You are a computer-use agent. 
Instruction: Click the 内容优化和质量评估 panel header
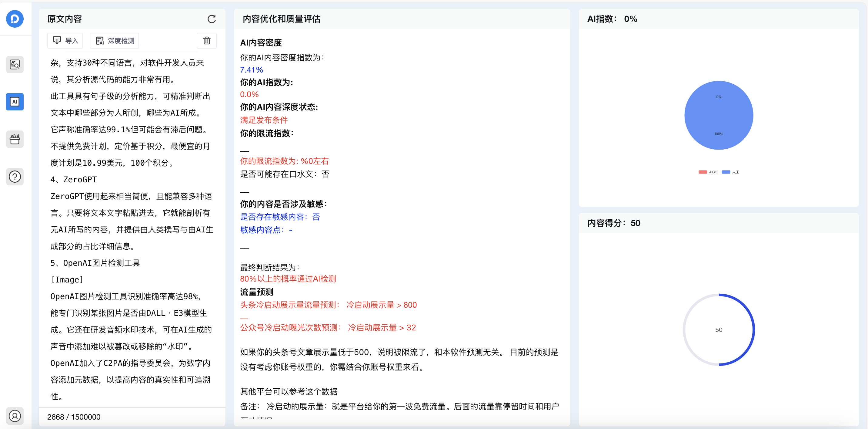(x=281, y=19)
